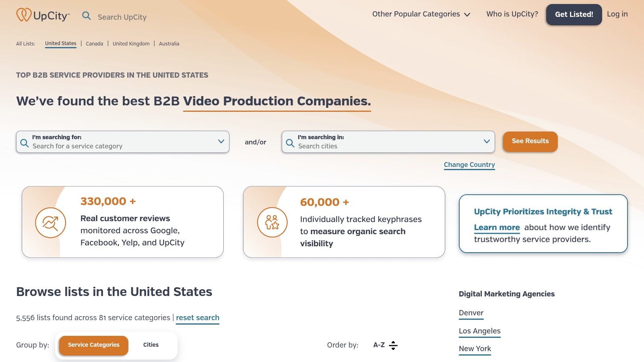Screen dimensions: 644x362
Task: Select the Canada lists tab
Action: pos(95,44)
